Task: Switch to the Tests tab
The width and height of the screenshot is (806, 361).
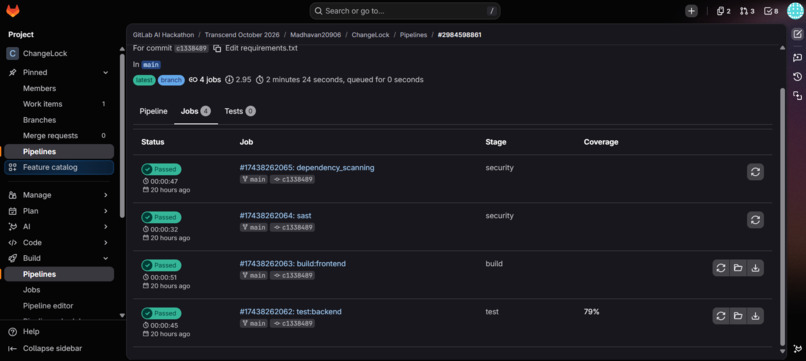Action: pos(240,111)
